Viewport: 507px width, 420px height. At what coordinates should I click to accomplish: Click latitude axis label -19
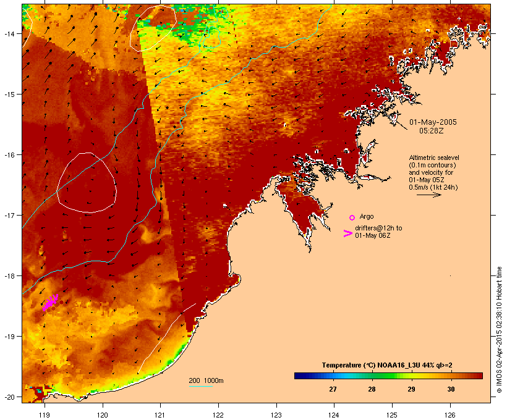click(9, 337)
